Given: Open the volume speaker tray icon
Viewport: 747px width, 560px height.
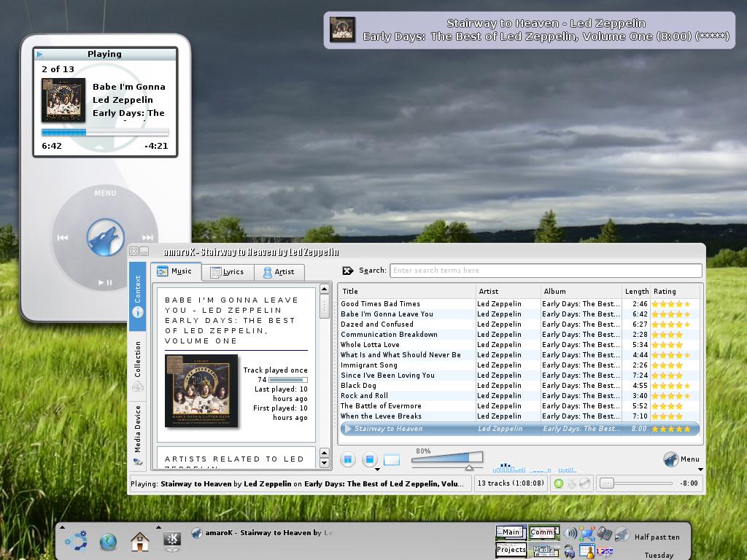Looking at the screenshot, I should 570,533.
